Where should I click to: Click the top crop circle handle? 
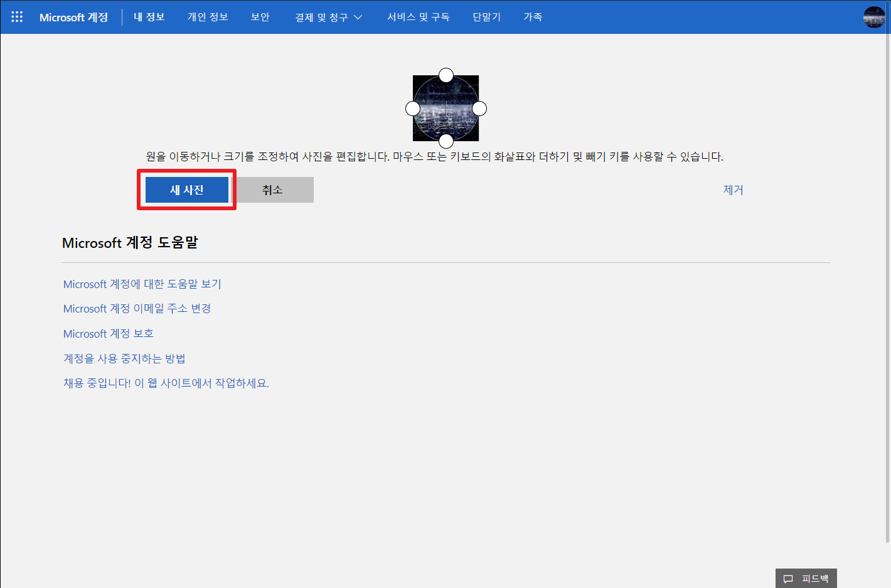[446, 75]
